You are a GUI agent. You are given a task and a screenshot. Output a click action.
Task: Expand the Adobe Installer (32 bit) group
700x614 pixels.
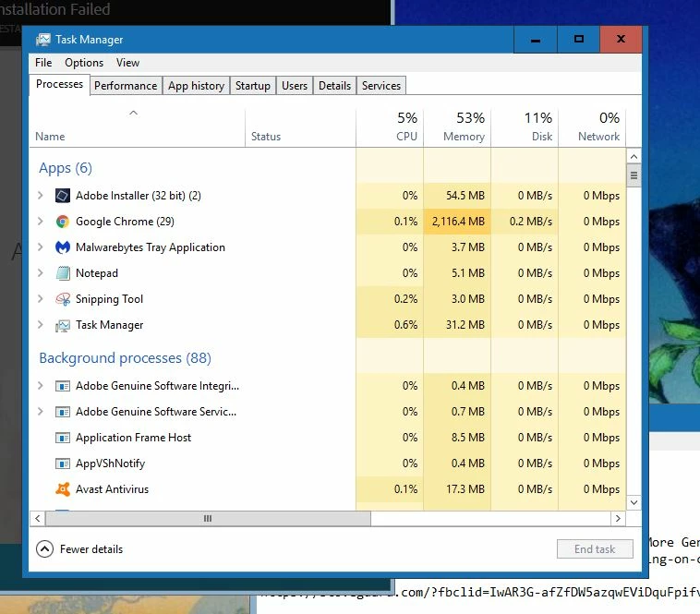click(41, 196)
